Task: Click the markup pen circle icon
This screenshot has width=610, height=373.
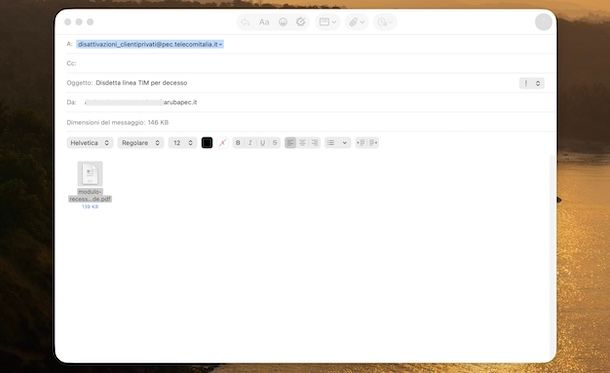Action: (x=300, y=22)
